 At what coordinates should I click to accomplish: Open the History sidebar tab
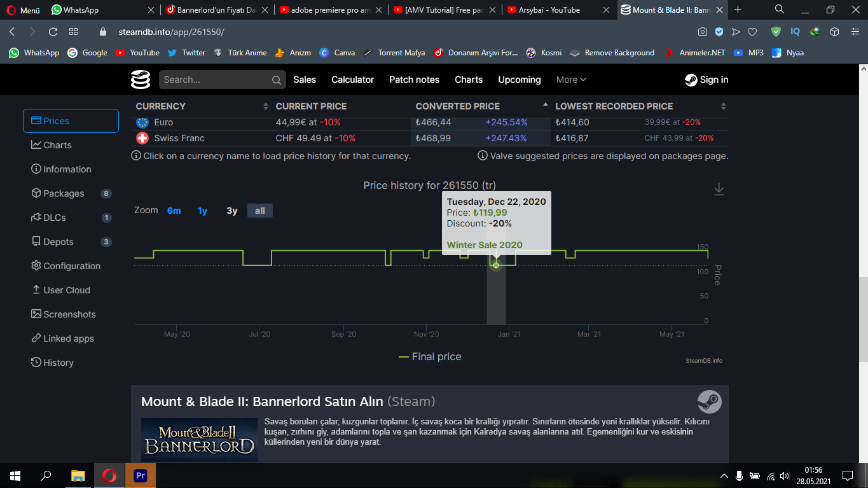[x=71, y=363]
